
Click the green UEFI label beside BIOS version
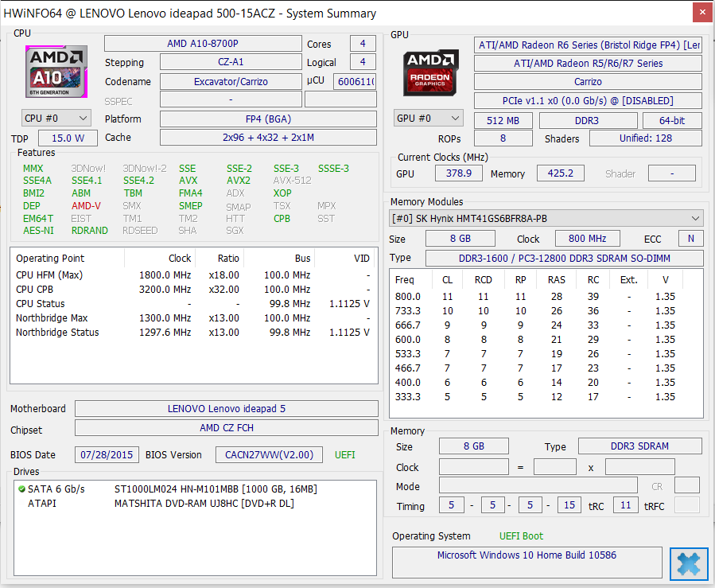344,455
